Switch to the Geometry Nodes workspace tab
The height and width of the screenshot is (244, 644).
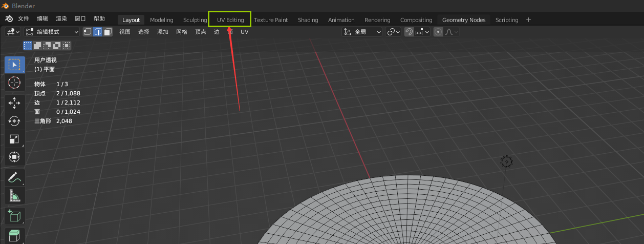pyautogui.click(x=464, y=20)
